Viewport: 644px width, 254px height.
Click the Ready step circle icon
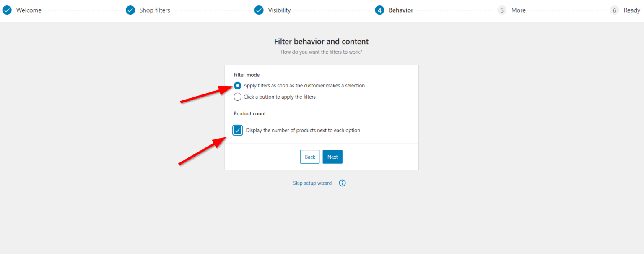point(614,10)
